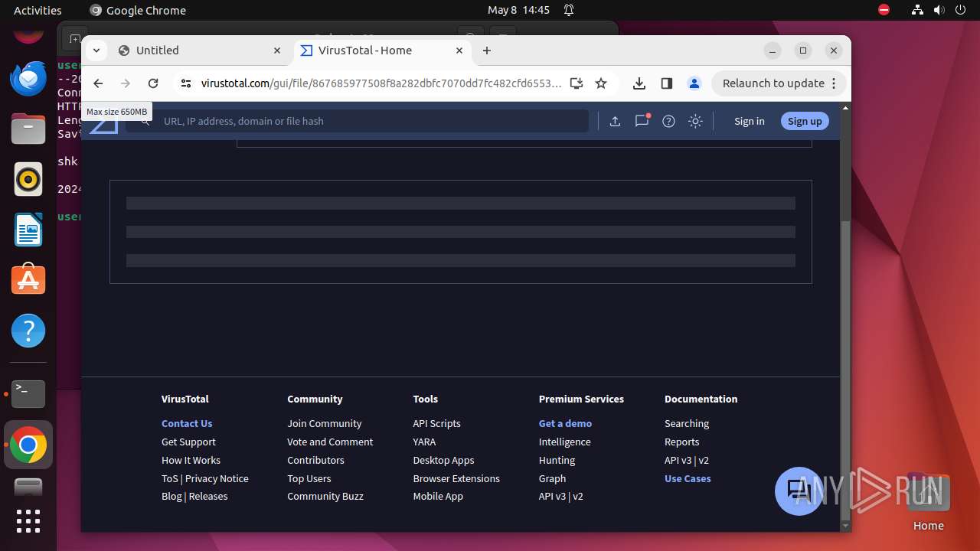Click Relaunch to update button

[773, 83]
